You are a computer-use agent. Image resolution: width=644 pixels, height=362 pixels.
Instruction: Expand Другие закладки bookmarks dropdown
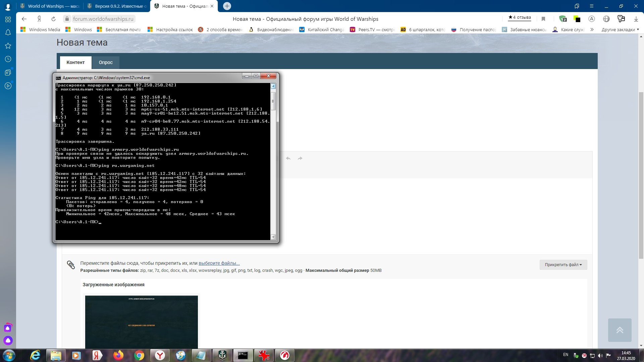pyautogui.click(x=620, y=29)
